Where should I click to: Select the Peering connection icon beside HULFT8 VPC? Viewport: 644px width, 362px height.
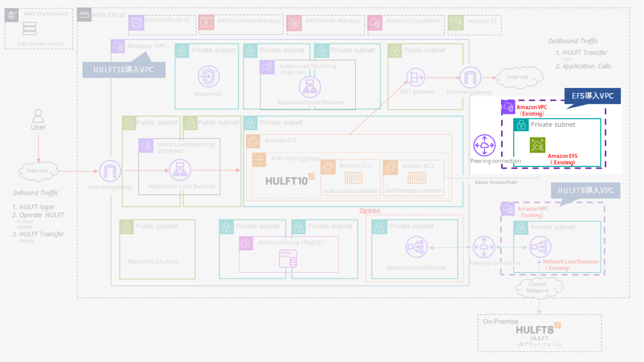tap(484, 247)
